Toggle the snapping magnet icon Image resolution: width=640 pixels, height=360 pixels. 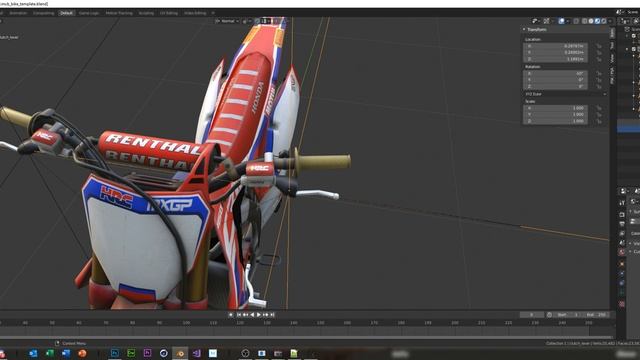[x=258, y=21]
